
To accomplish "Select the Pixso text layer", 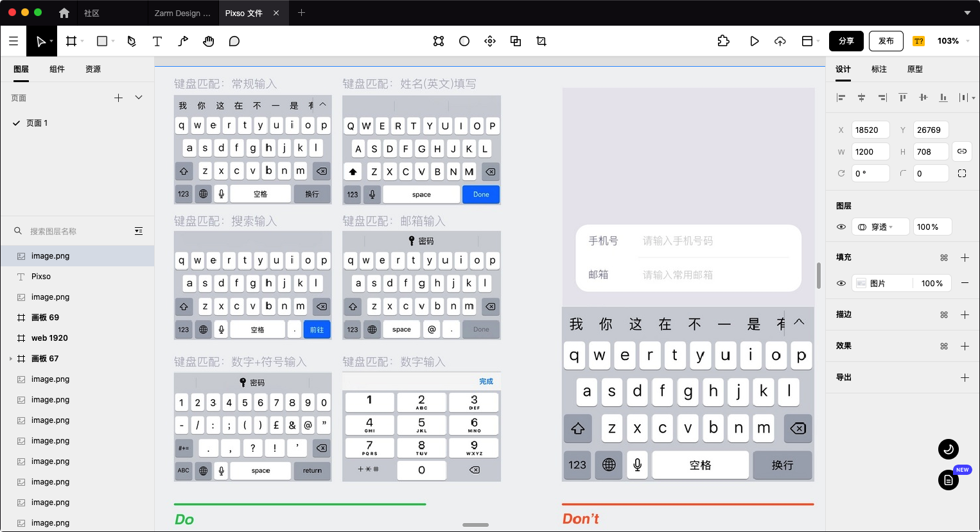I will coord(77,277).
